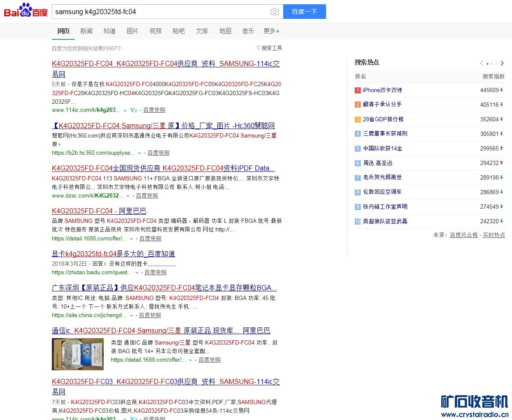Screen dimensions: 512x420
Task: Select the 网页 tab
Action: point(63,31)
